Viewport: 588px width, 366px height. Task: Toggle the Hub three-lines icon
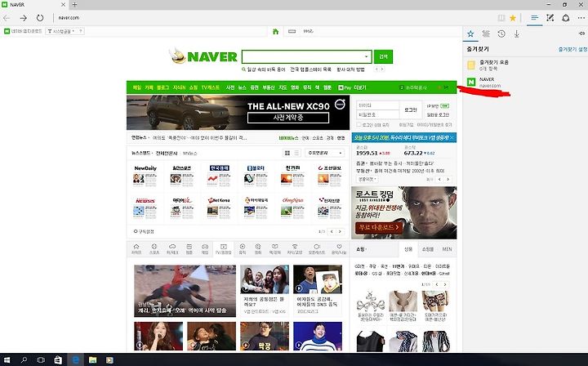point(534,18)
